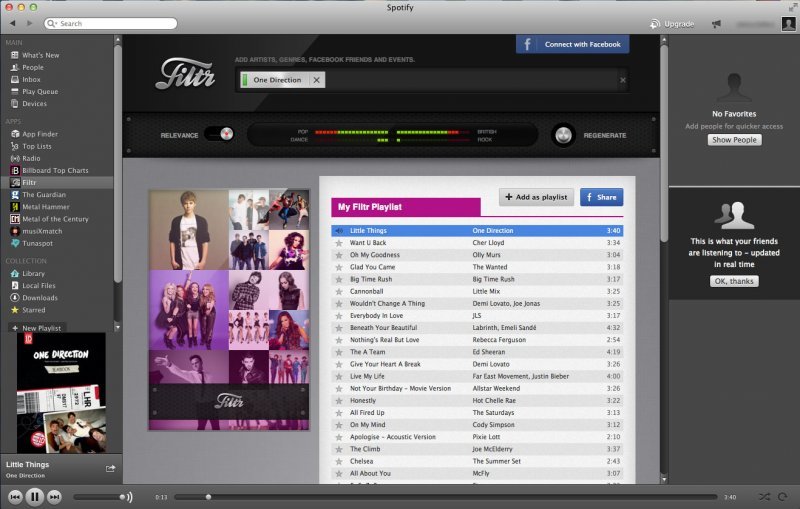Image resolution: width=800 pixels, height=509 pixels.
Task: Click the Filtr playlist collage image
Action: point(229,310)
